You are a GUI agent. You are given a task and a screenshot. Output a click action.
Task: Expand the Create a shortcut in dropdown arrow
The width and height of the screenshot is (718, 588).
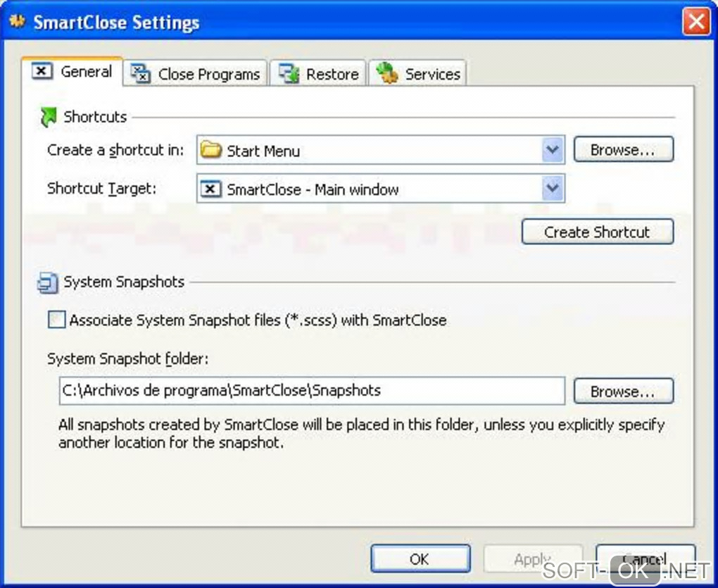click(x=553, y=150)
